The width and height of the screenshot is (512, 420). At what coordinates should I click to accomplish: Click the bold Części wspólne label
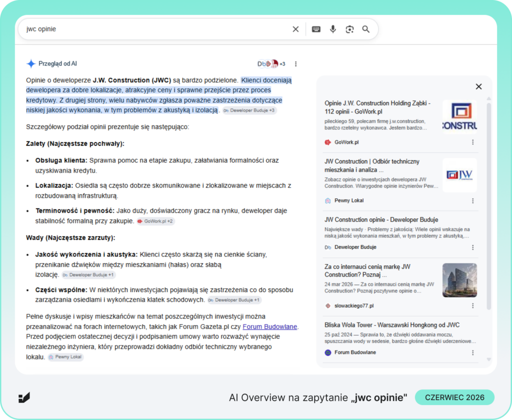[x=61, y=290]
